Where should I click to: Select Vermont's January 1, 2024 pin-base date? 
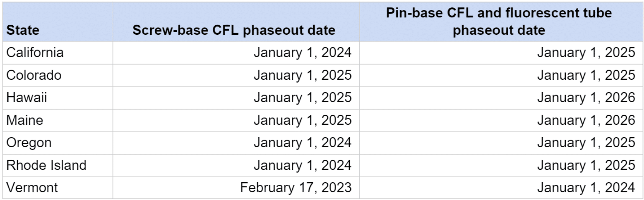(x=586, y=188)
